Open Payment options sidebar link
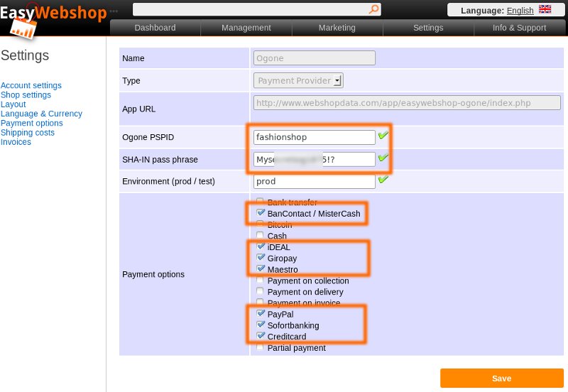Image resolution: width=568 pixels, height=392 pixels. 31,123
